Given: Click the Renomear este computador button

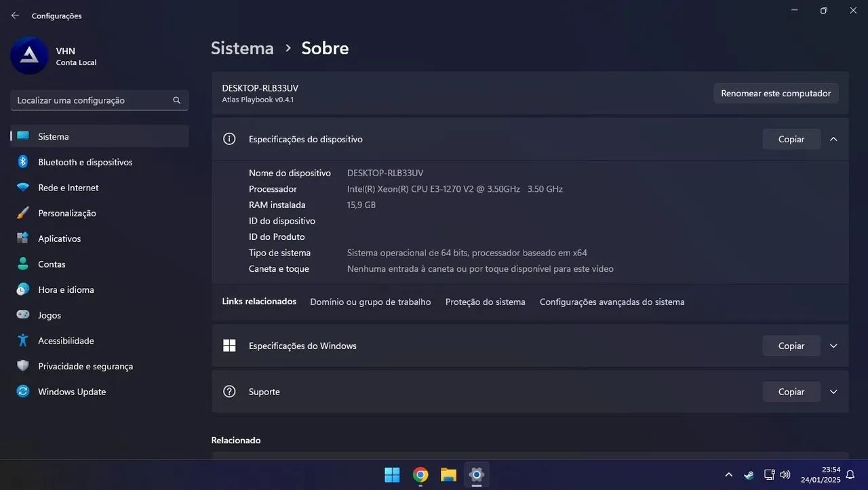Looking at the screenshot, I should tap(775, 93).
